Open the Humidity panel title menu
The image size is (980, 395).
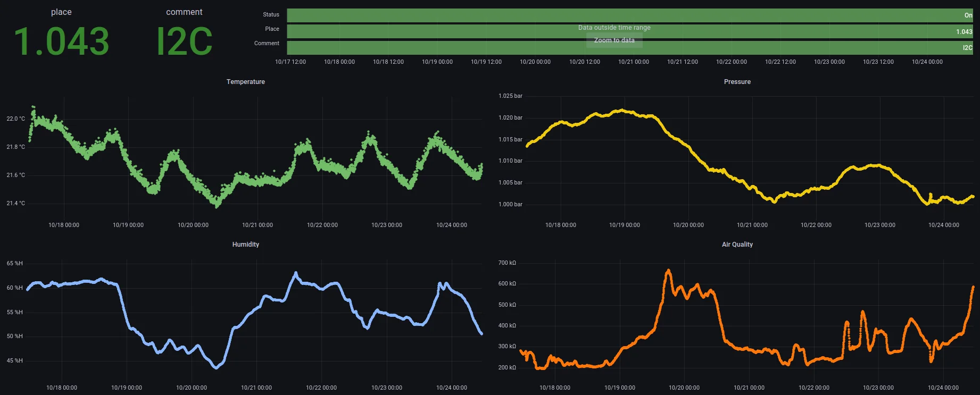[x=245, y=245]
